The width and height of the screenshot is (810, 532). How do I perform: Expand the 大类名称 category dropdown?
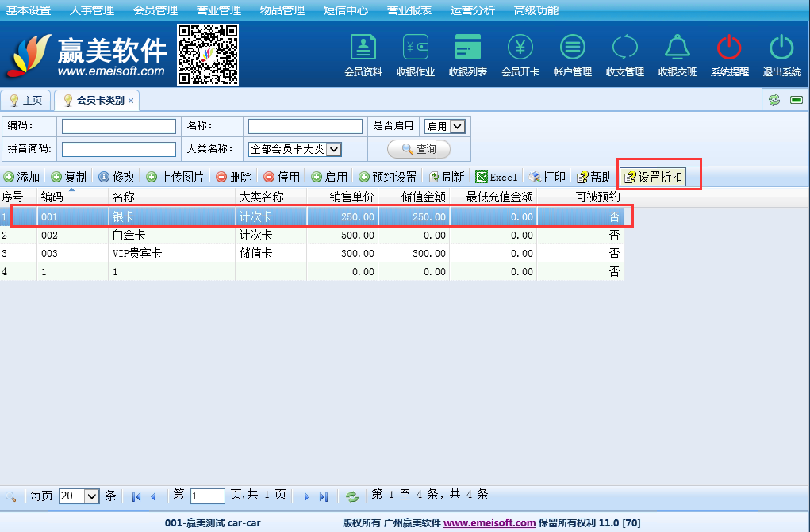pos(333,149)
